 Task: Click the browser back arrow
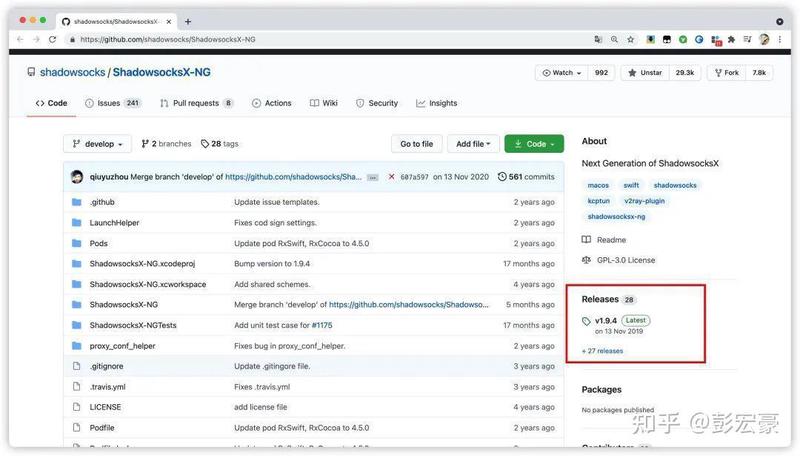click(x=20, y=39)
